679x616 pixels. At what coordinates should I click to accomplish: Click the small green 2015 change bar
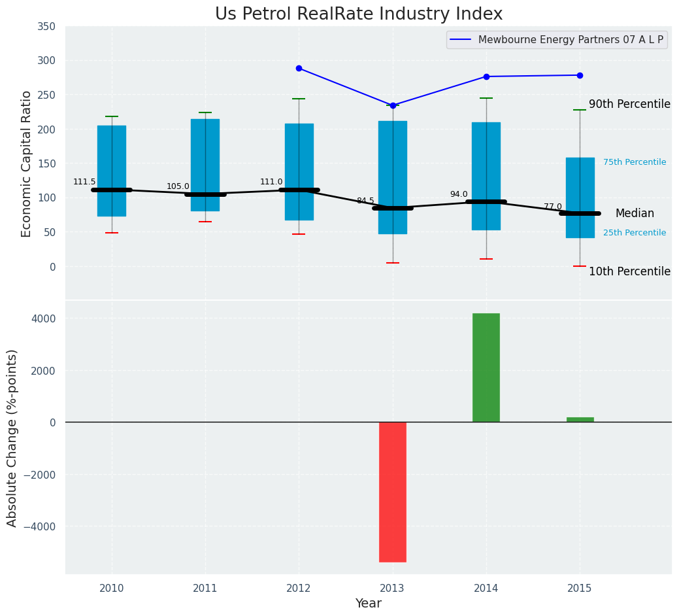click(580, 419)
